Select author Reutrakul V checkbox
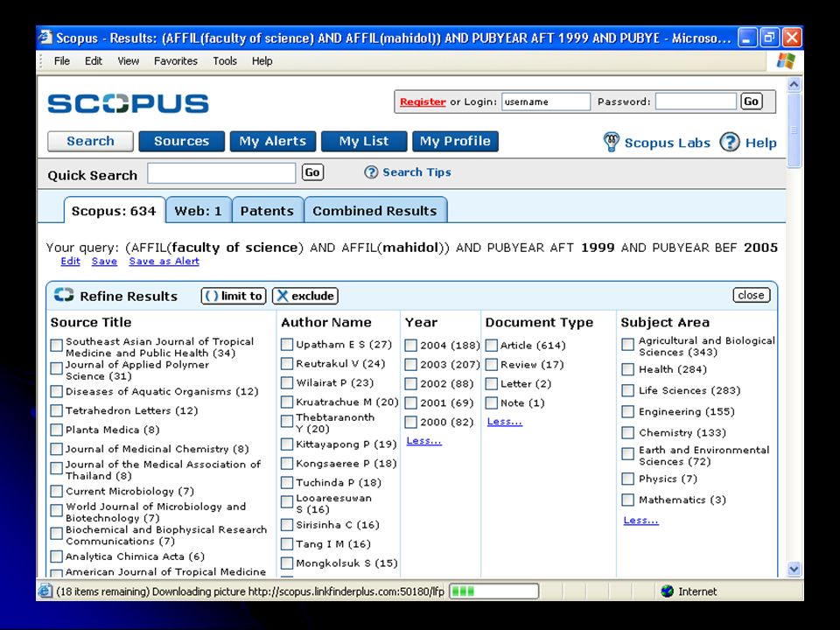Image resolution: width=840 pixels, height=630 pixels. (x=287, y=363)
